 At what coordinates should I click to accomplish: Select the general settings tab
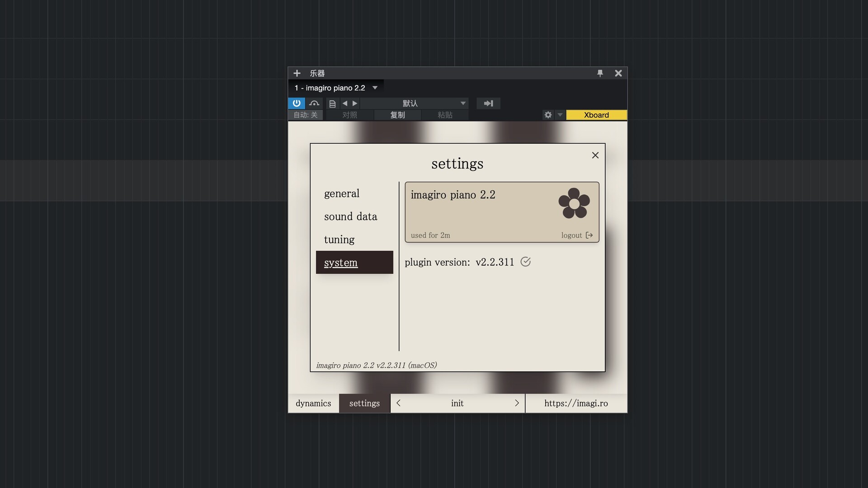(x=342, y=193)
